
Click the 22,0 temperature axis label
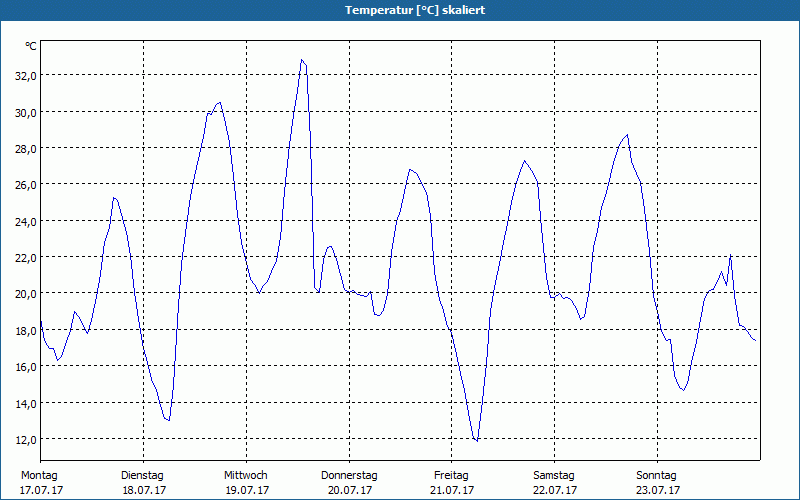tap(25, 257)
